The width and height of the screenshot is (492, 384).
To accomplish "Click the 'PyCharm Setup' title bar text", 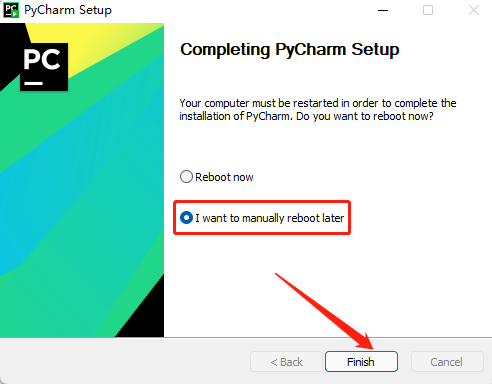I will coord(68,10).
